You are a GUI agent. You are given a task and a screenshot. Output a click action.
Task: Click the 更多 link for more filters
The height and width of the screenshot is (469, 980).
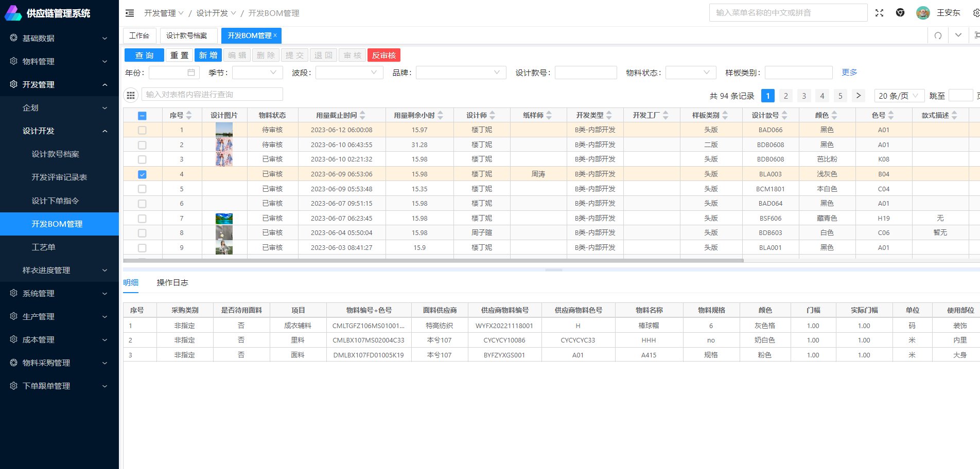click(x=849, y=73)
